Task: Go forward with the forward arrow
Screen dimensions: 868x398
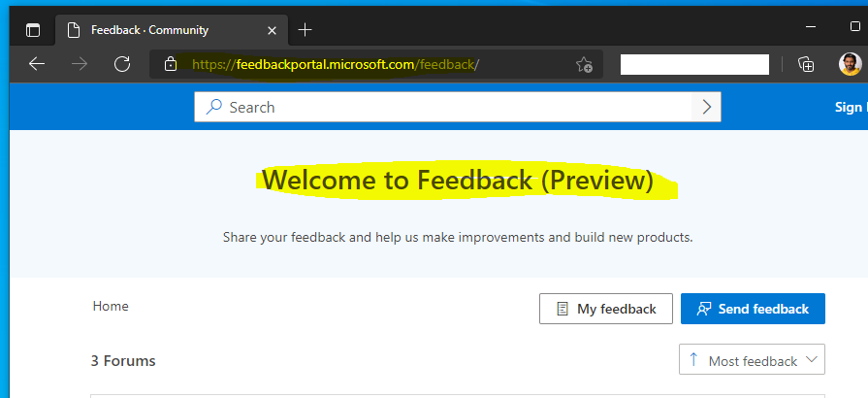Action: click(80, 64)
